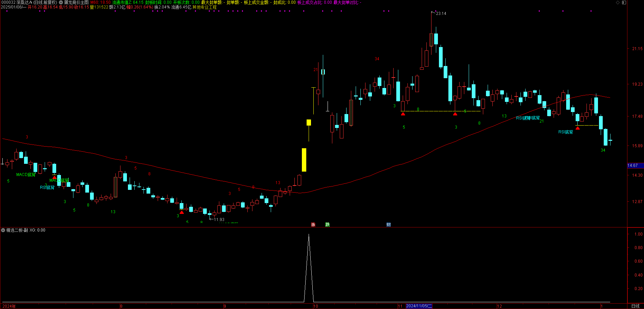
Task: Click the 11.93 low price label
Action: pos(219,220)
